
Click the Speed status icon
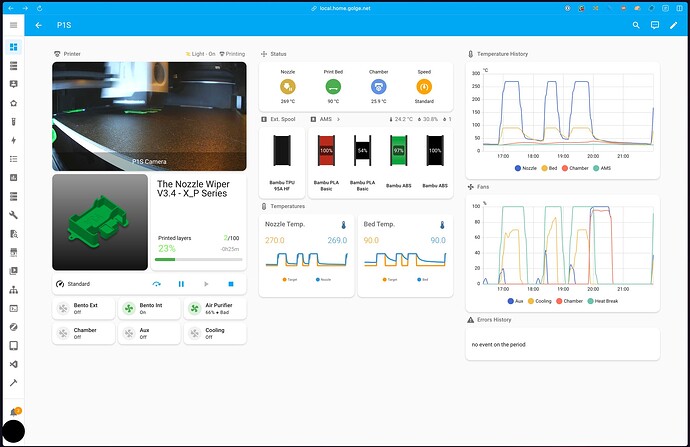(424, 87)
